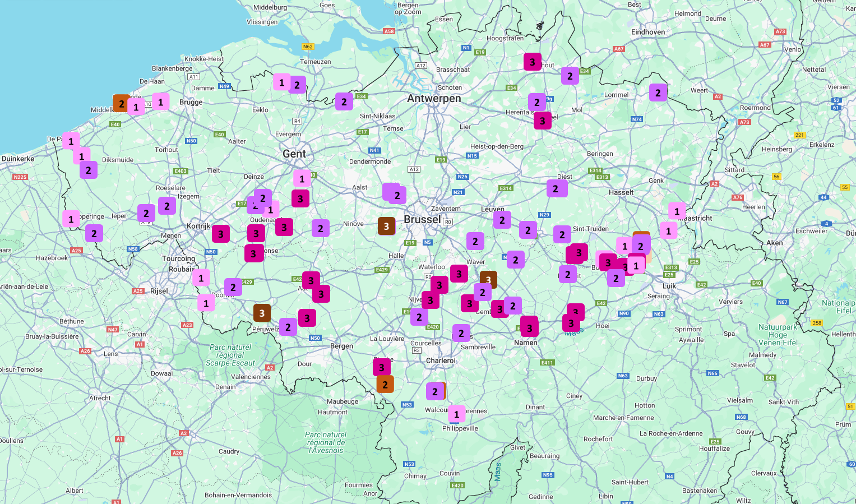Click the purple 2 marker near Diksmuide
The width and height of the screenshot is (856, 504).
(x=88, y=170)
